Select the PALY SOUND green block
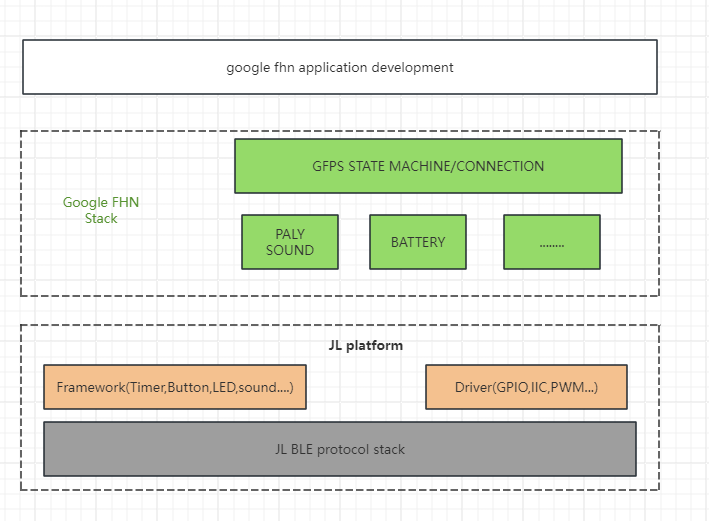This screenshot has width=709, height=521. (290, 242)
